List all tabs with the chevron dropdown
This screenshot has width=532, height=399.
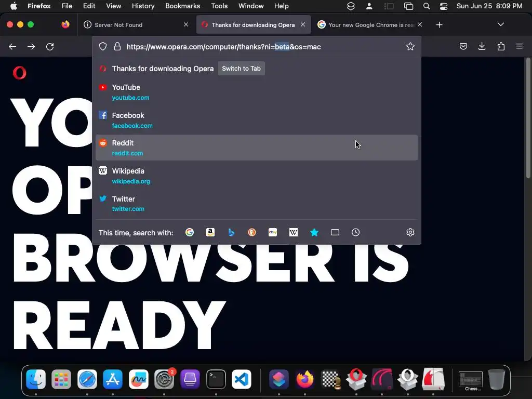click(x=500, y=24)
